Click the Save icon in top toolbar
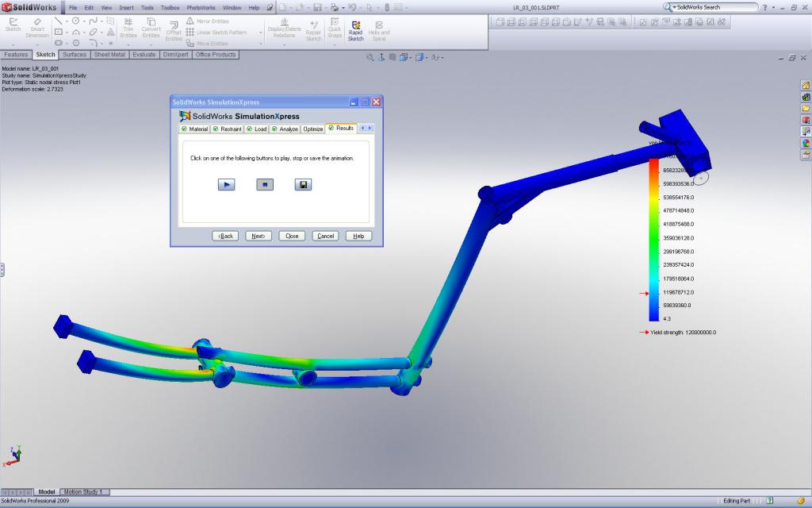The width and height of the screenshot is (812, 508). (317, 7)
